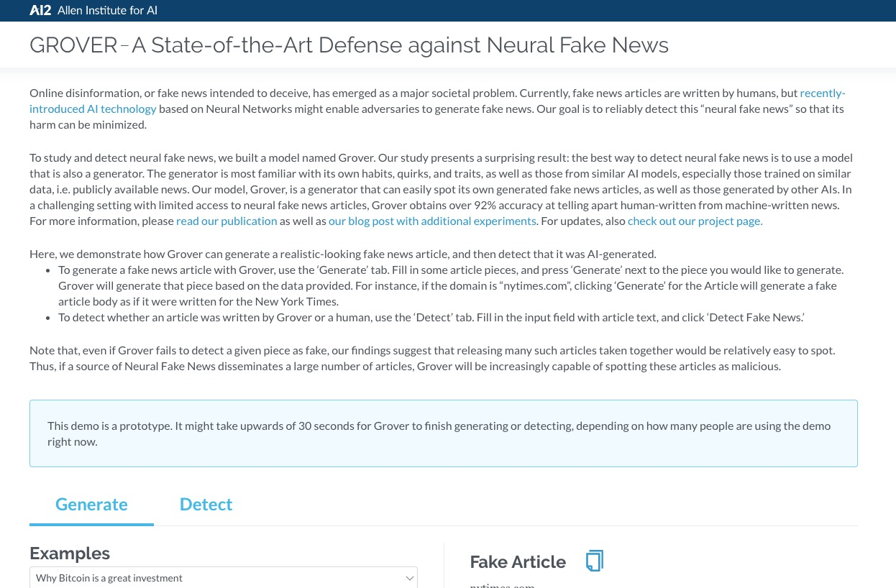This screenshot has width=896, height=588.
Task: Click 'This demo is a prototype' notice text
Action: tap(439, 433)
